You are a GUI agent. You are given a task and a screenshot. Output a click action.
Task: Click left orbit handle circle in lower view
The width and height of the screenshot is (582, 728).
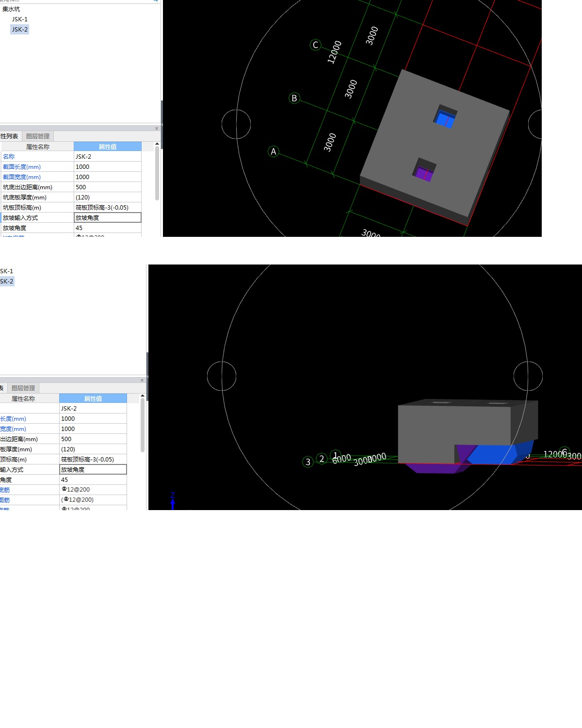click(222, 376)
